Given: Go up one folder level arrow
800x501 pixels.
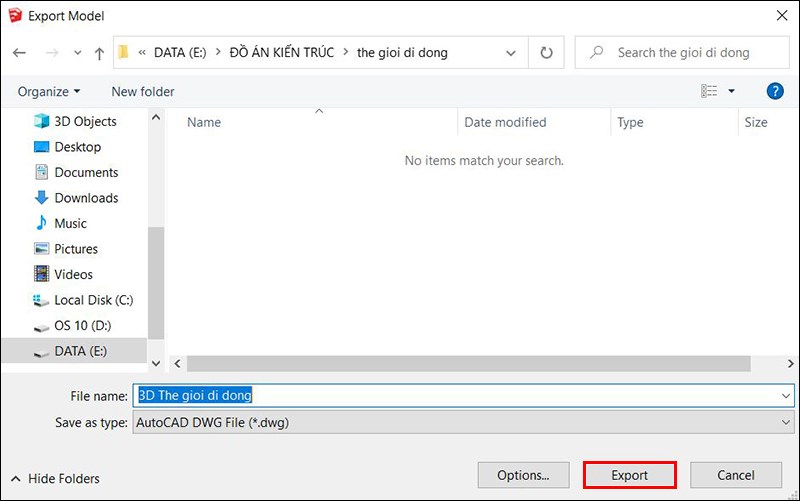Looking at the screenshot, I should click(99, 53).
